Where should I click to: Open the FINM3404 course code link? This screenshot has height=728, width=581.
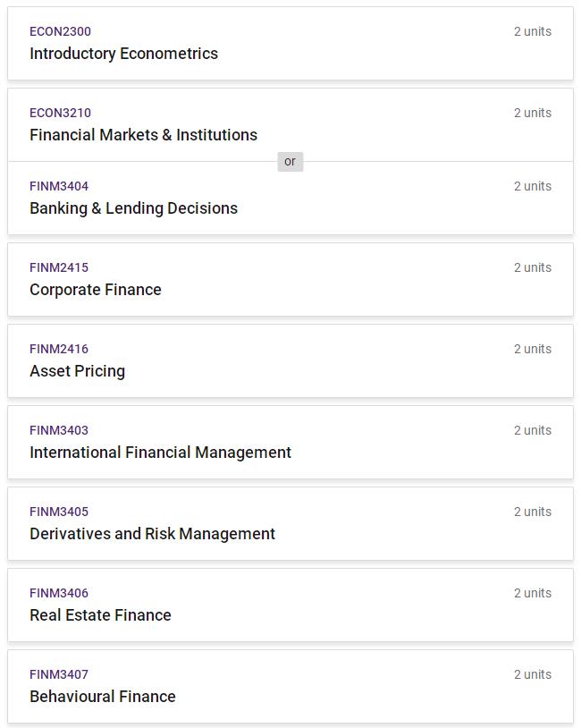pyautogui.click(x=59, y=186)
